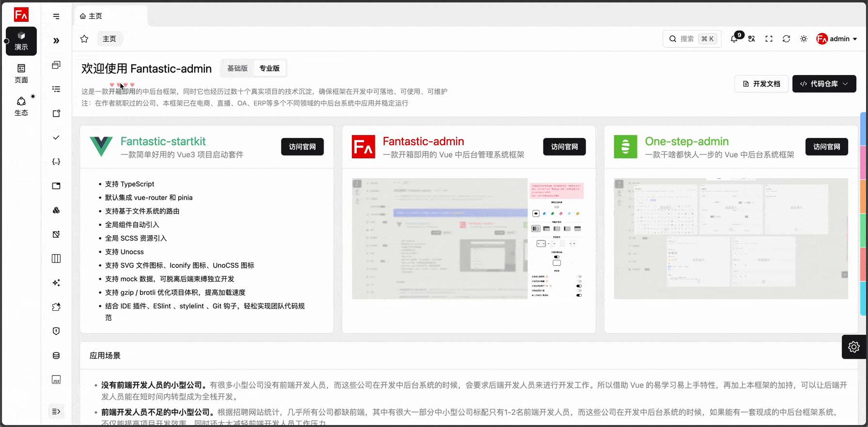Favorite this page with the star icon
This screenshot has height=427, width=868.
click(x=84, y=39)
